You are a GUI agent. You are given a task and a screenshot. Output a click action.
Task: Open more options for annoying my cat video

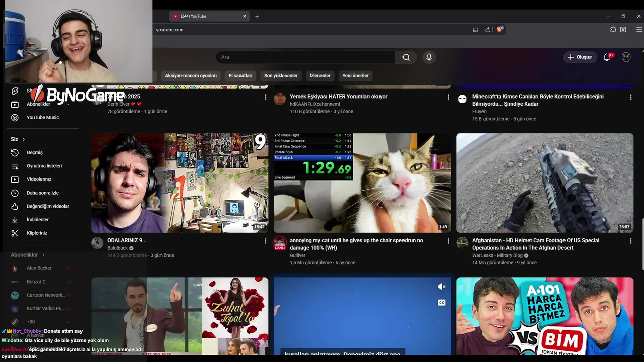click(448, 241)
